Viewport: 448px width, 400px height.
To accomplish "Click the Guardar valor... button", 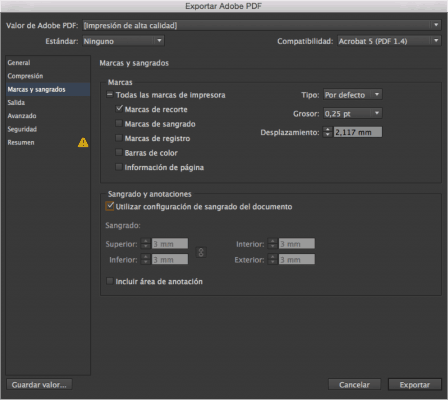I will point(39,385).
